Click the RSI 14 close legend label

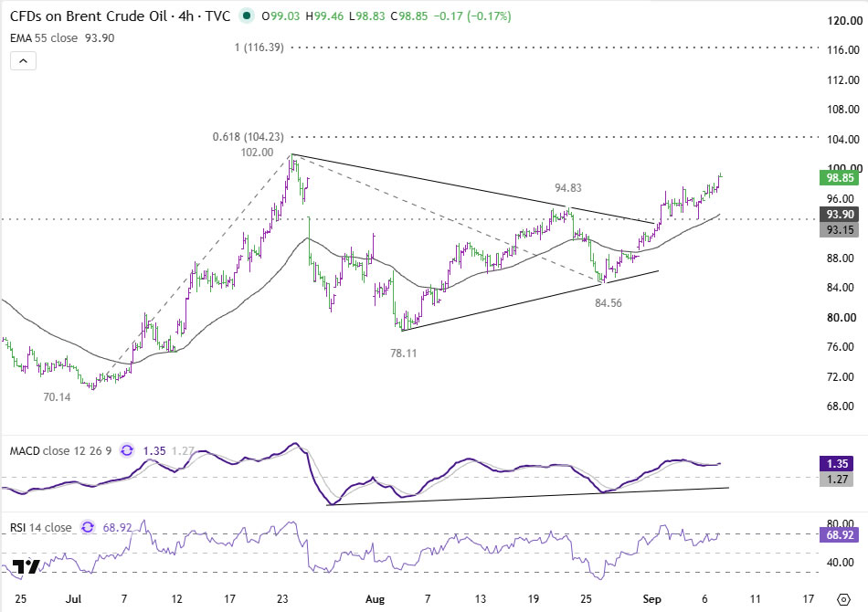[x=41, y=528]
